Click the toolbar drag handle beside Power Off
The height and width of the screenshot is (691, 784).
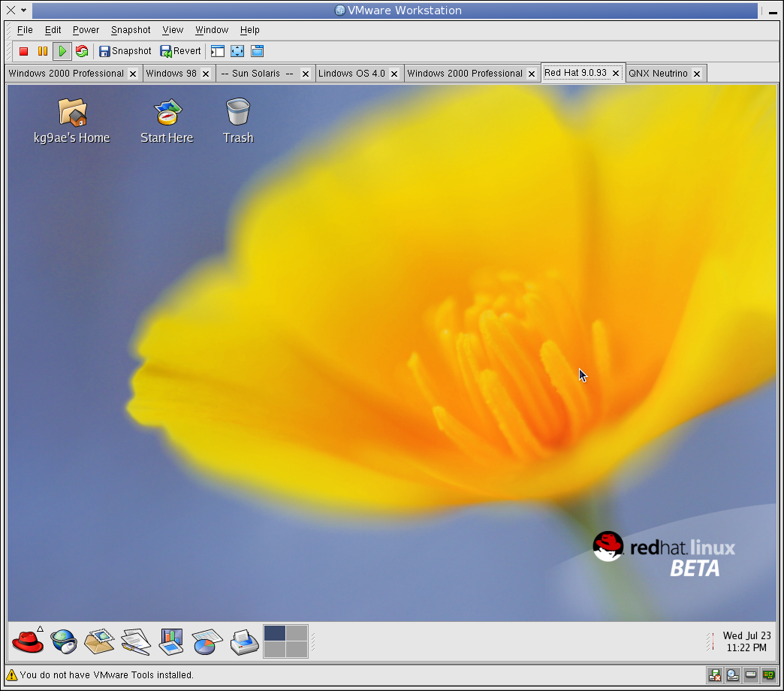pyautogui.click(x=10, y=51)
